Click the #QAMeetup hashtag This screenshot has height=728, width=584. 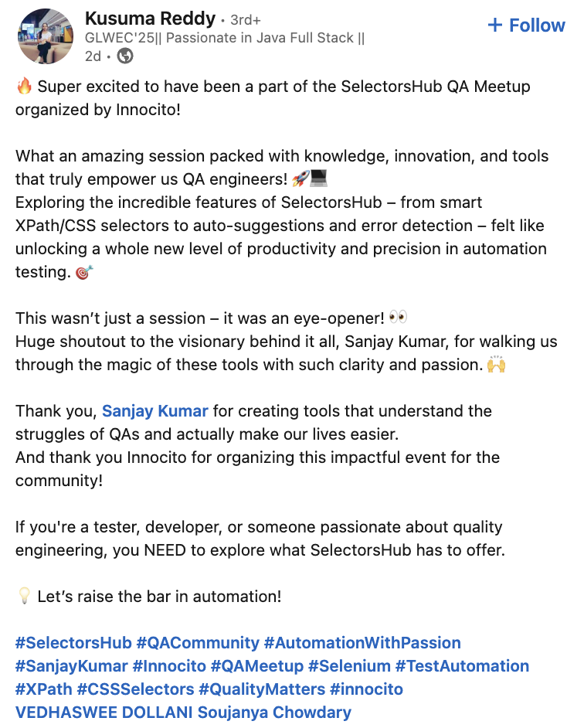[257, 666]
